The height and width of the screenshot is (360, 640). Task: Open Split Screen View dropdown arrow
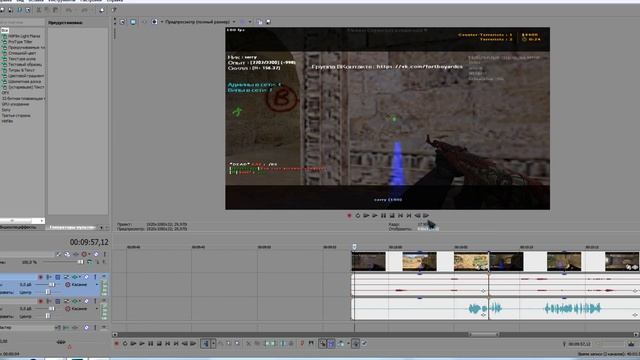pyautogui.click(x=162, y=22)
